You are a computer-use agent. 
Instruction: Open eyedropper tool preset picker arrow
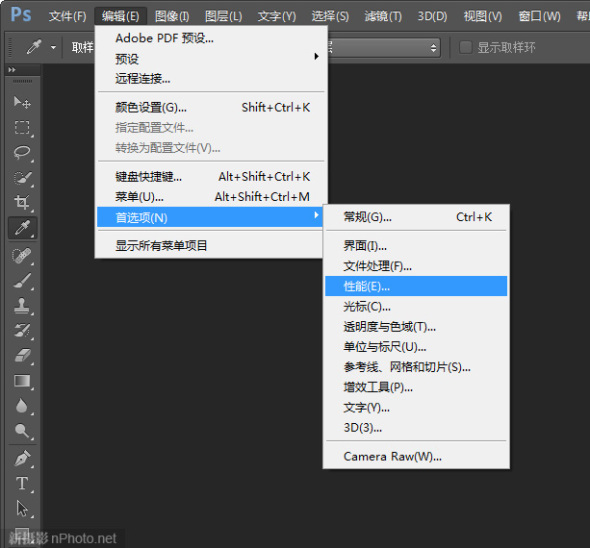point(53,47)
